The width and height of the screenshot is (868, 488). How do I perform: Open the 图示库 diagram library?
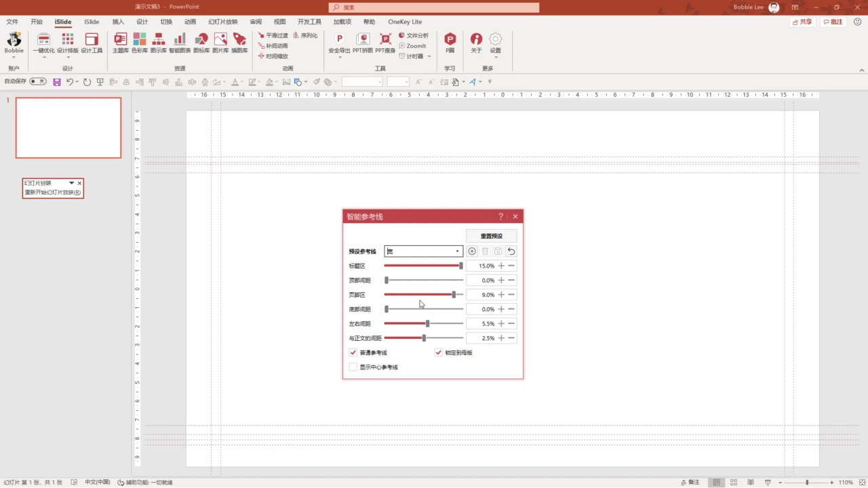pos(159,43)
